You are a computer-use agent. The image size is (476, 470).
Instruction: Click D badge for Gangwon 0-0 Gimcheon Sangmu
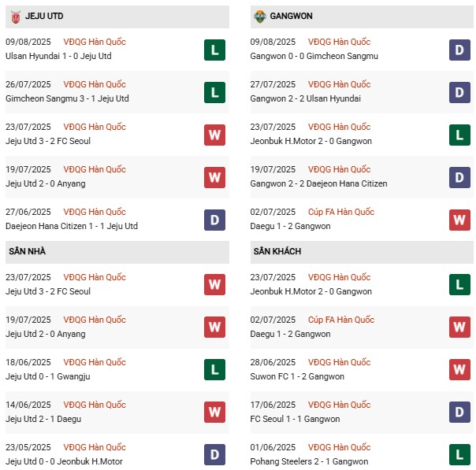pyautogui.click(x=459, y=50)
